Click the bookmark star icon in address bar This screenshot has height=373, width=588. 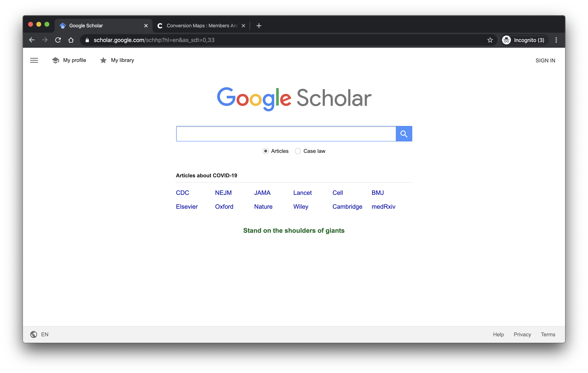coord(490,40)
